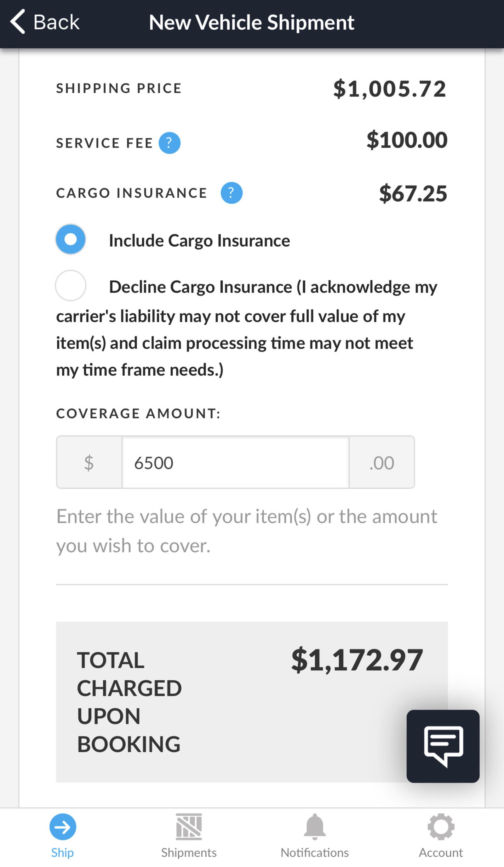Screen dimensions: 504x867
Task: Tap the Ship tab label
Action: click(63, 852)
